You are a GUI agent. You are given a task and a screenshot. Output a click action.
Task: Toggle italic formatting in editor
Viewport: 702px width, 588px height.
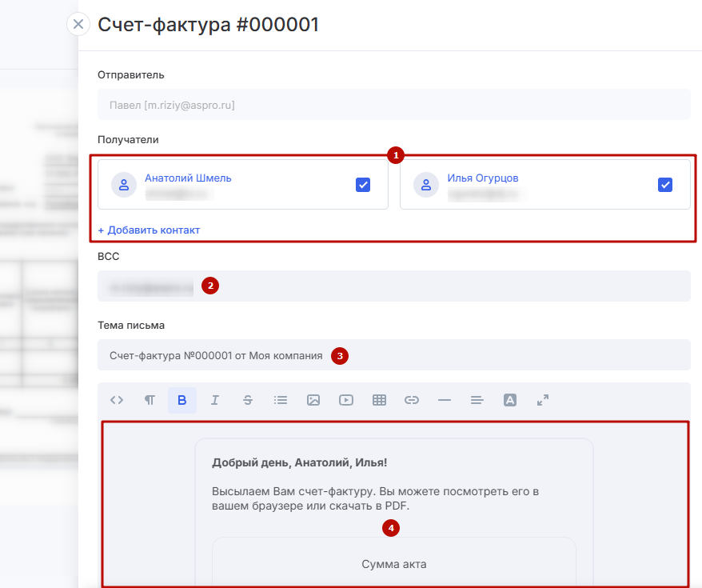215,400
